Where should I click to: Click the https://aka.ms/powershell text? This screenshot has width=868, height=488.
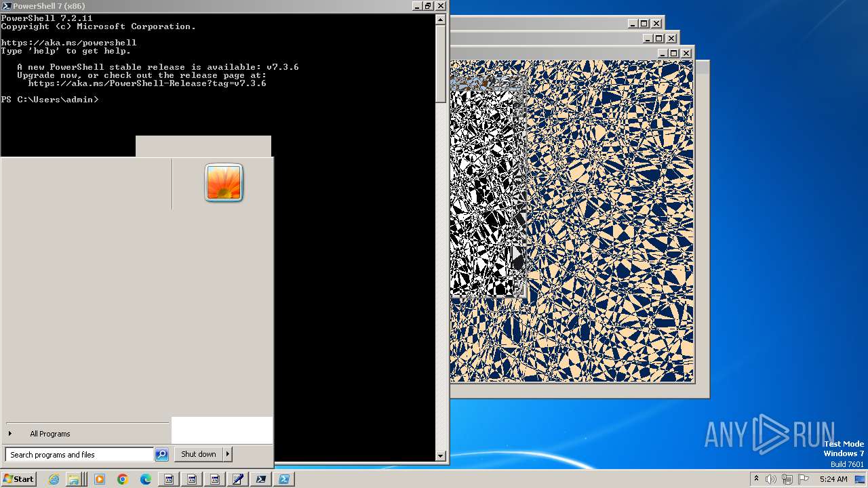pyautogui.click(x=68, y=43)
